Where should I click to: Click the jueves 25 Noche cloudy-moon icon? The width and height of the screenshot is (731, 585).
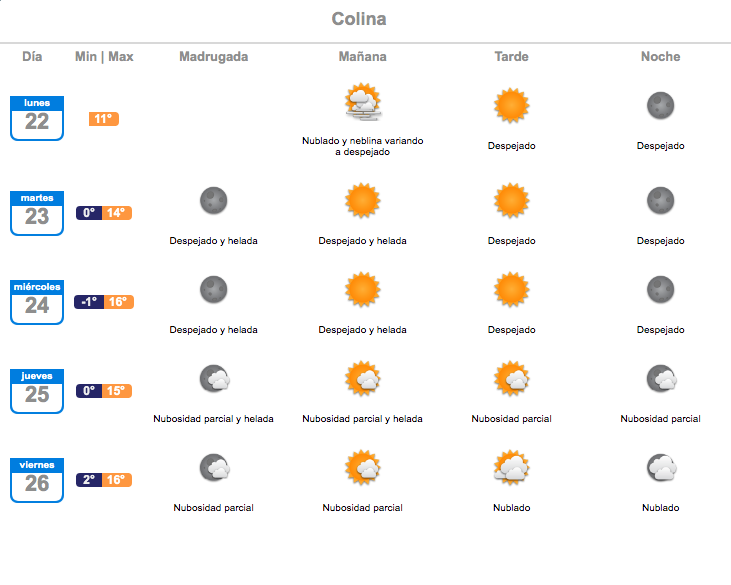pyautogui.click(x=662, y=379)
